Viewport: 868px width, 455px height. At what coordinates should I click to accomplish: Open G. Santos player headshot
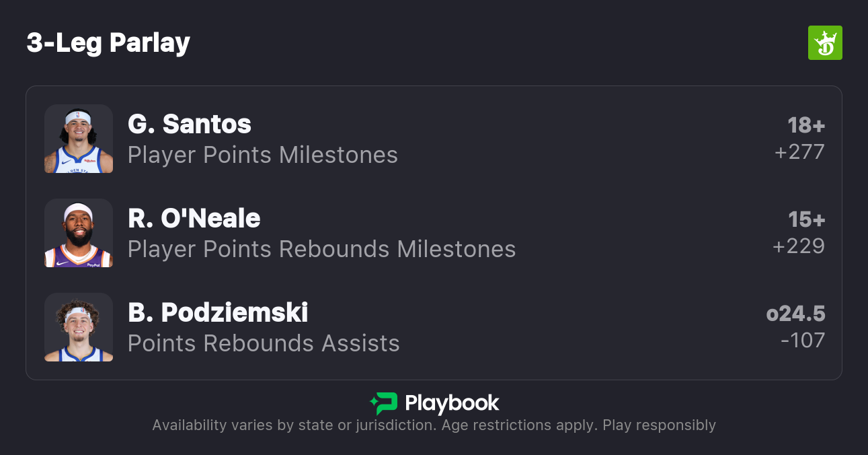(x=79, y=139)
